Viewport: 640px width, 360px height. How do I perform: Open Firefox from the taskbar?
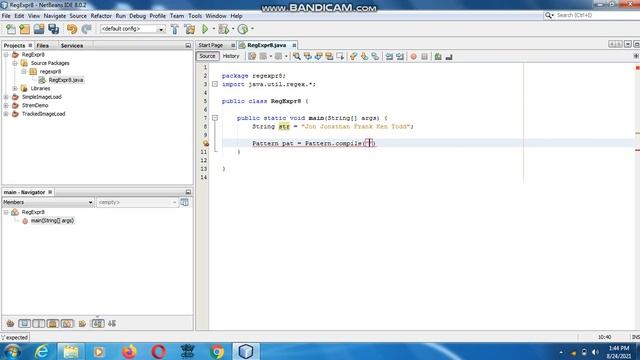pyautogui.click(x=129, y=351)
